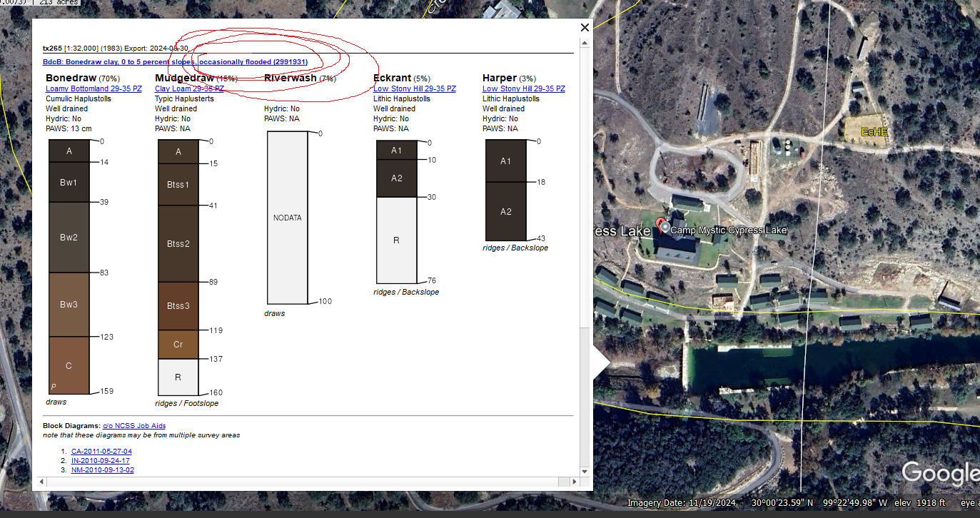Click the Eckrant (5%) component heading
The height and width of the screenshot is (518, 980).
[402, 78]
